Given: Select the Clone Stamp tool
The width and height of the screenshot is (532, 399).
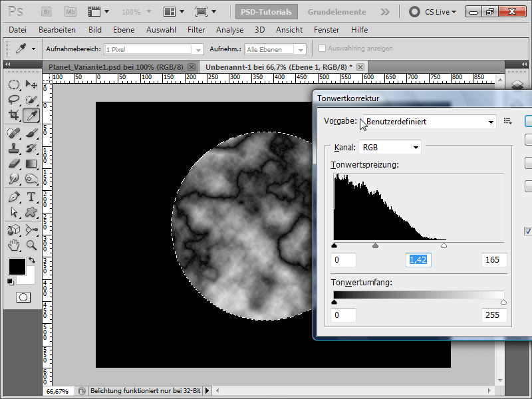Looking at the screenshot, I should click(13, 148).
